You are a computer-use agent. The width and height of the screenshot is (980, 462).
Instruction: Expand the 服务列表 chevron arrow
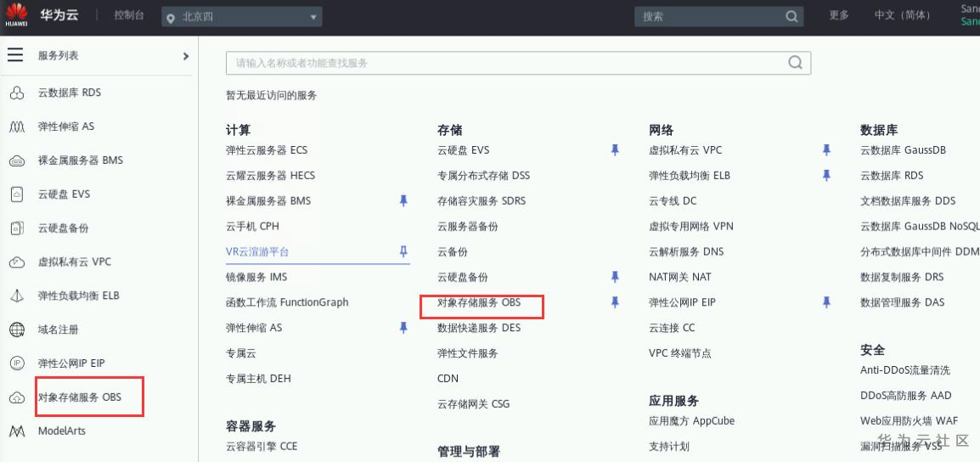(x=186, y=56)
